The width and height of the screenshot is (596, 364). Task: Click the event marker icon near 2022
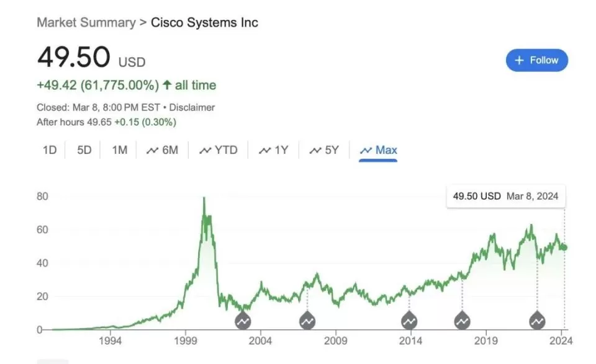(x=537, y=321)
